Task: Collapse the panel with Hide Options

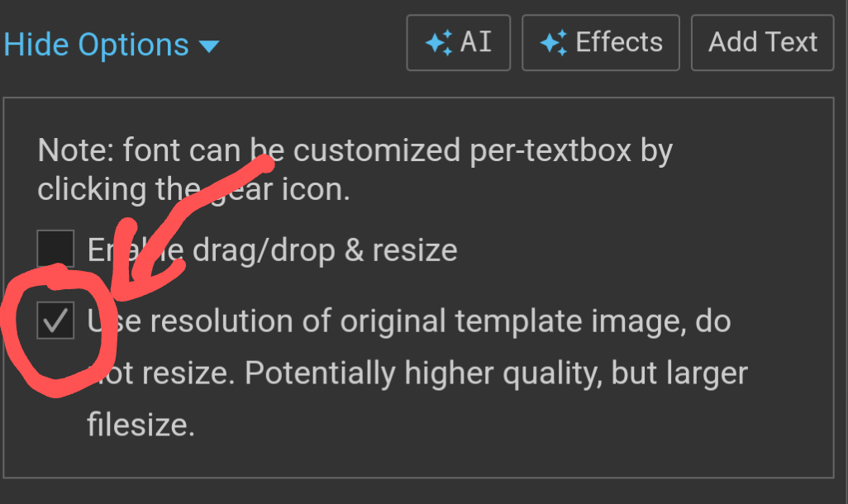Action: click(111, 45)
